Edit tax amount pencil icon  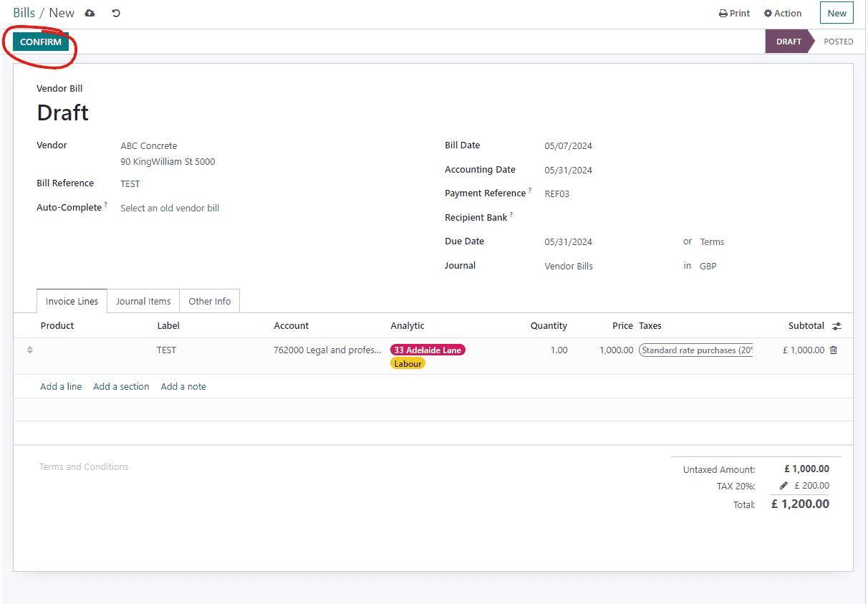783,486
